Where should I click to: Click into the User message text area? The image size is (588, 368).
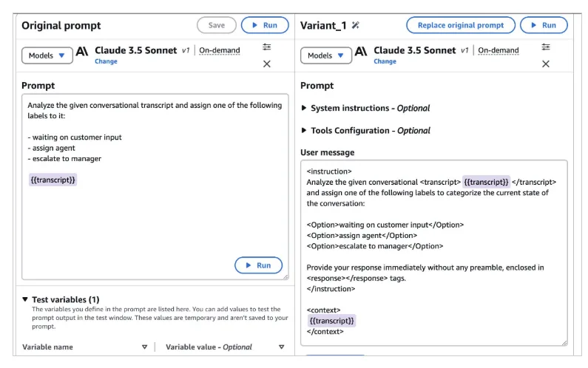[434, 253]
